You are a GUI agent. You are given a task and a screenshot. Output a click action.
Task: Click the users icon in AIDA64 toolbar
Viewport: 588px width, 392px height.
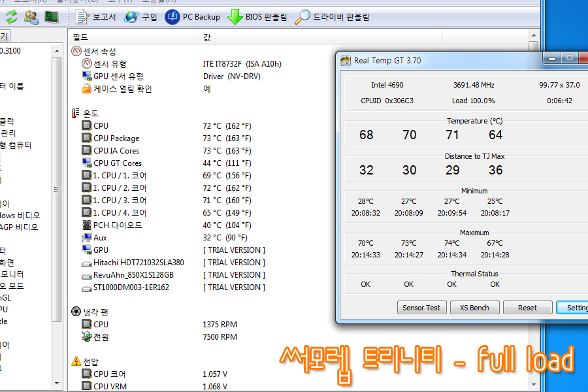point(31,17)
